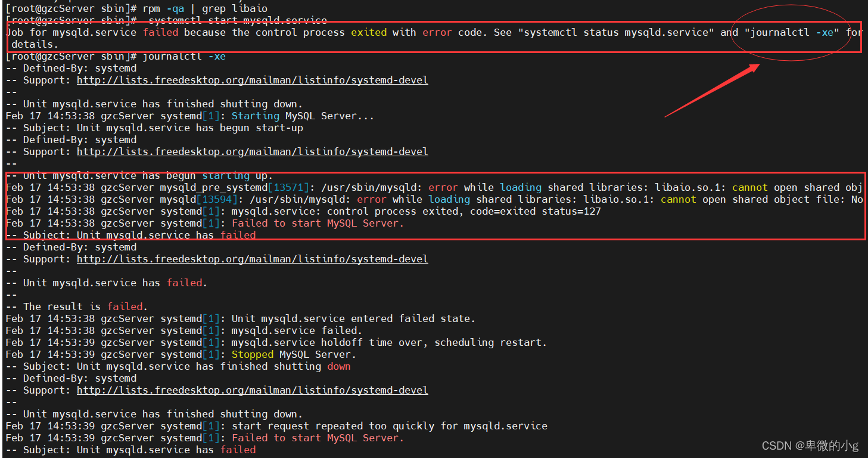This screenshot has height=458, width=868.
Task: Click 'control process exited, code=exited status=127'
Action: (463, 211)
